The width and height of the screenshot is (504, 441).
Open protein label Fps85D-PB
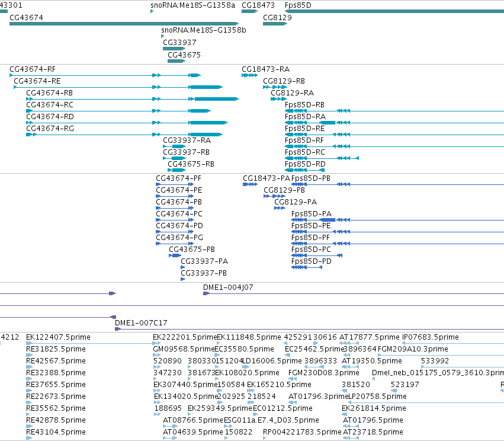[x=311, y=178]
